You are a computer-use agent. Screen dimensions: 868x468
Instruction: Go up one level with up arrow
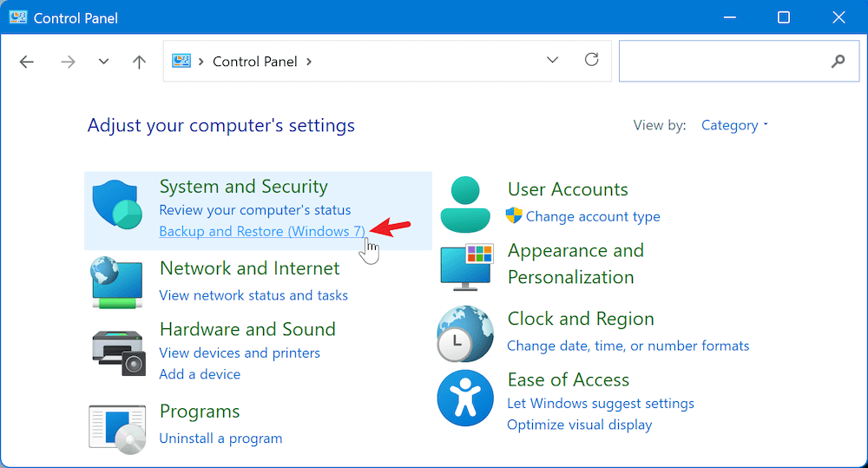(x=139, y=62)
